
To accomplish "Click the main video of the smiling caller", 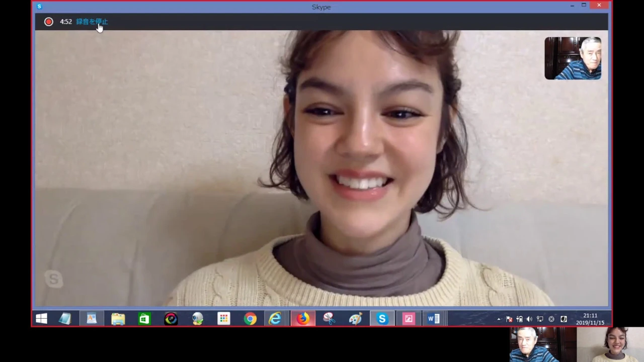I will (x=321, y=168).
